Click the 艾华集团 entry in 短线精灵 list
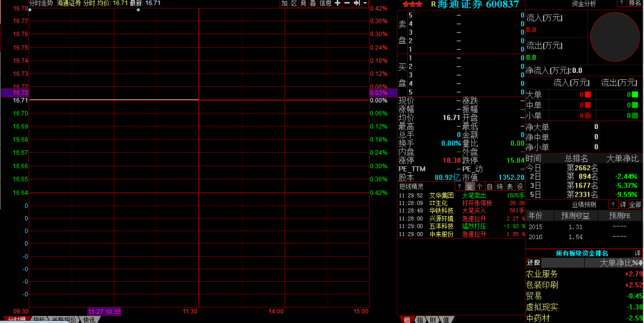Viewport: 644px width, 323px height. (x=441, y=195)
